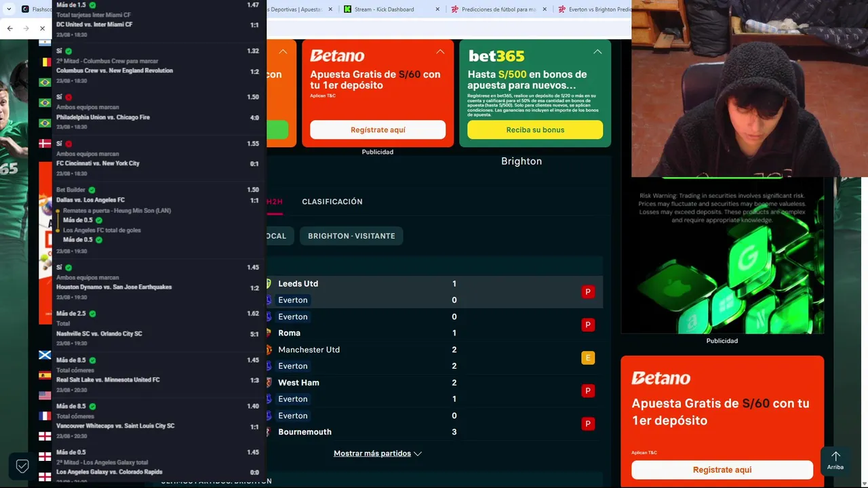Click the green securities trading ad image

[722, 256]
